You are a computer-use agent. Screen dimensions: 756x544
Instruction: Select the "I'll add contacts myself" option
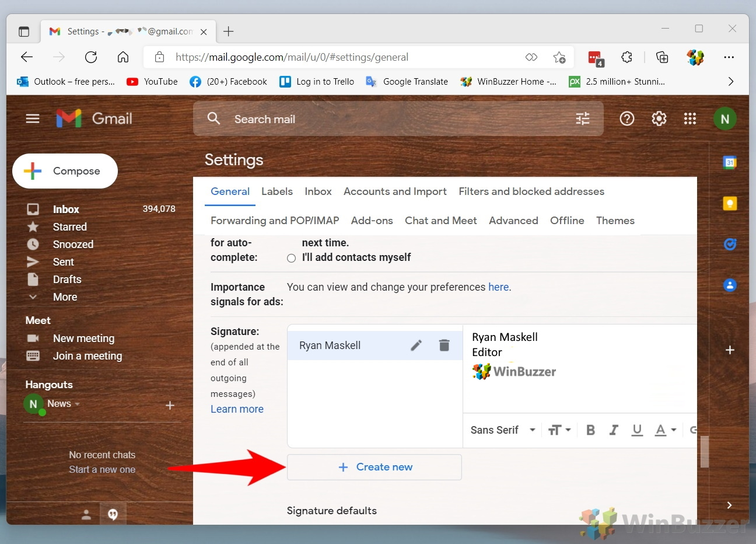(291, 258)
